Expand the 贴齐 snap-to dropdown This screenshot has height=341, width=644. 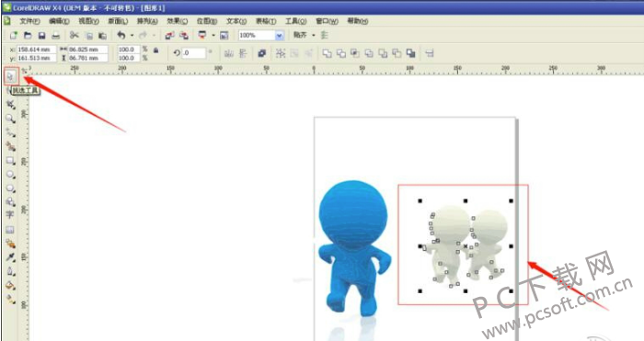314,36
